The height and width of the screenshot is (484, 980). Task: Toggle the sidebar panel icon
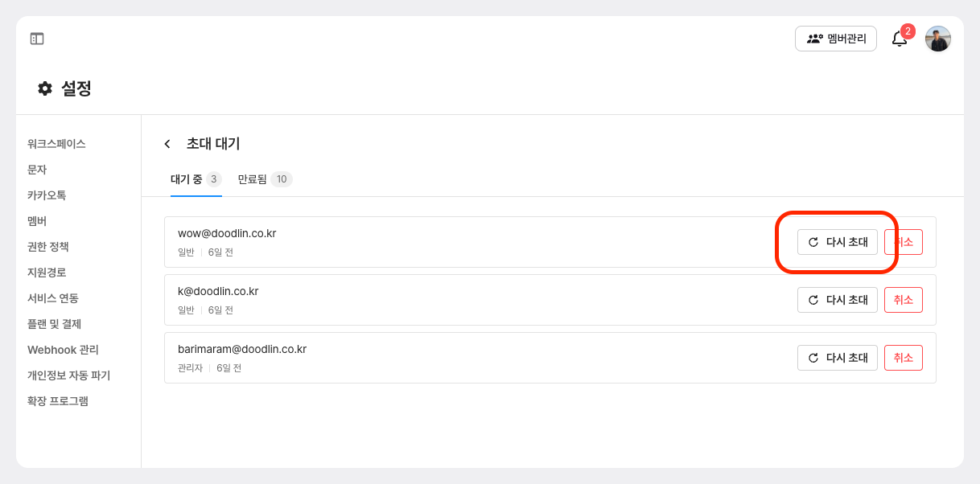[x=37, y=39]
